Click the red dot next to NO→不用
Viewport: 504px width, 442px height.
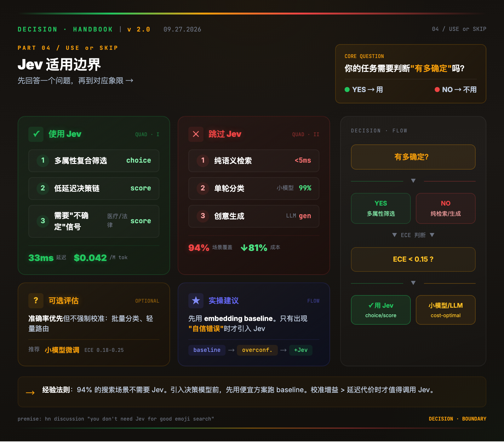(x=437, y=90)
